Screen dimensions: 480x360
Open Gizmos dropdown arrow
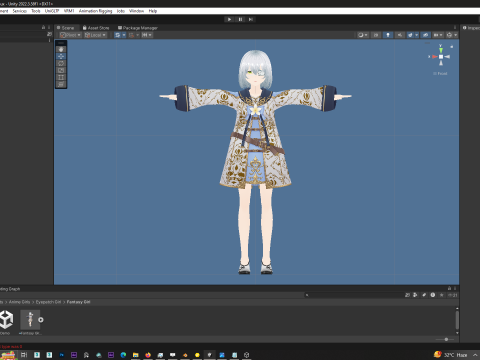pyautogui.click(x=456, y=35)
